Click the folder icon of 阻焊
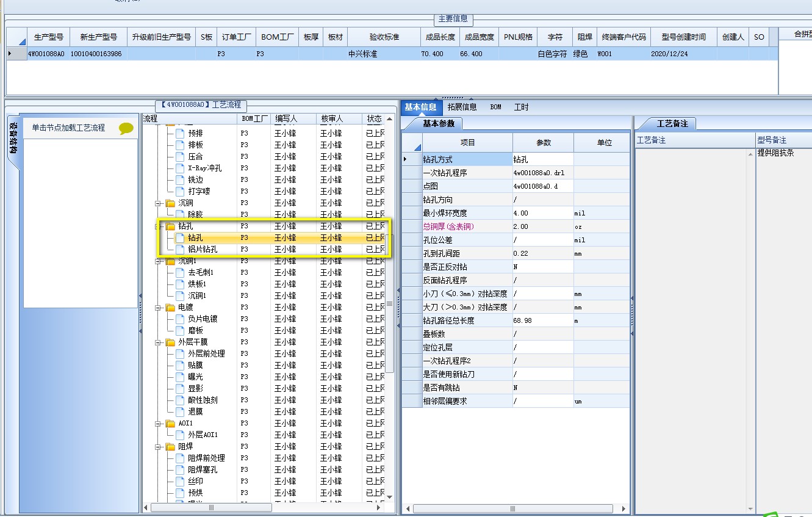Image resolution: width=812 pixels, height=517 pixels. point(170,446)
